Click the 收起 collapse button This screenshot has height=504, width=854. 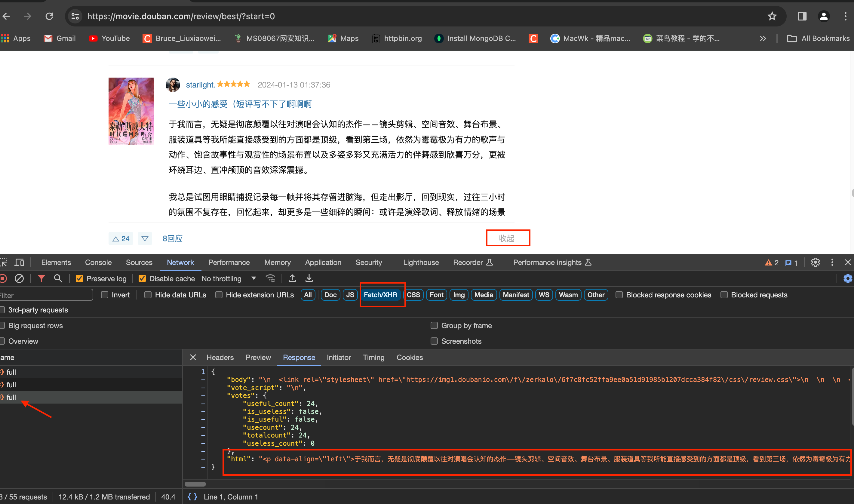(508, 238)
